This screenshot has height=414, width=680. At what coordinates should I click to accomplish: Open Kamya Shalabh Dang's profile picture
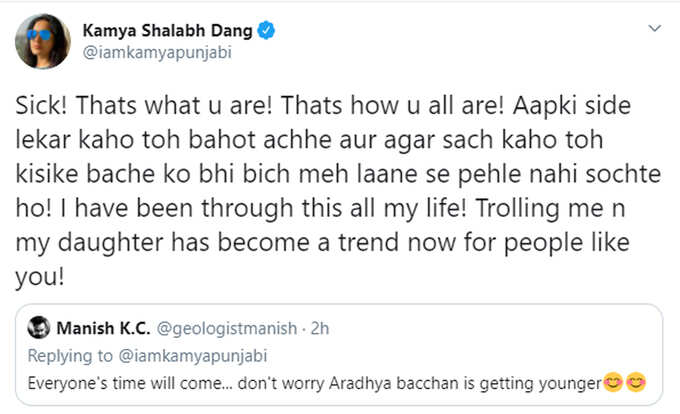pos(42,41)
